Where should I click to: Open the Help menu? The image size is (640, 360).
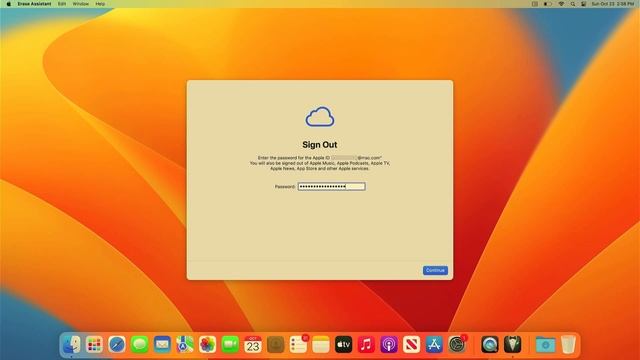[100, 4]
